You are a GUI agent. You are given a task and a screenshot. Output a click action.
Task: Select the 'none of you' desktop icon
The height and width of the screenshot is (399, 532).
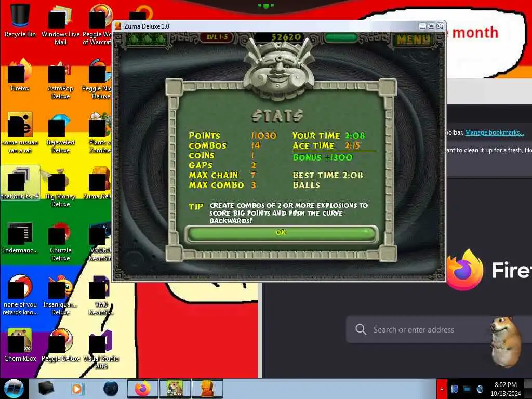(x=20, y=295)
